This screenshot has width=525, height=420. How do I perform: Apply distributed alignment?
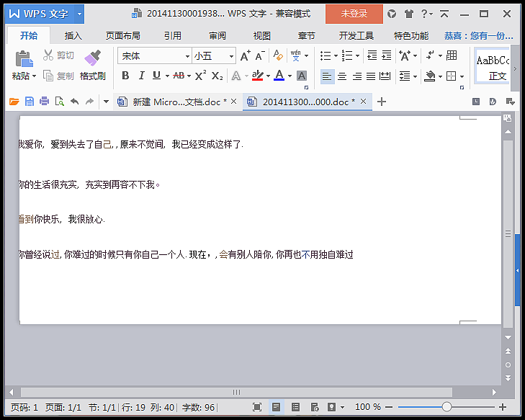click(385, 76)
